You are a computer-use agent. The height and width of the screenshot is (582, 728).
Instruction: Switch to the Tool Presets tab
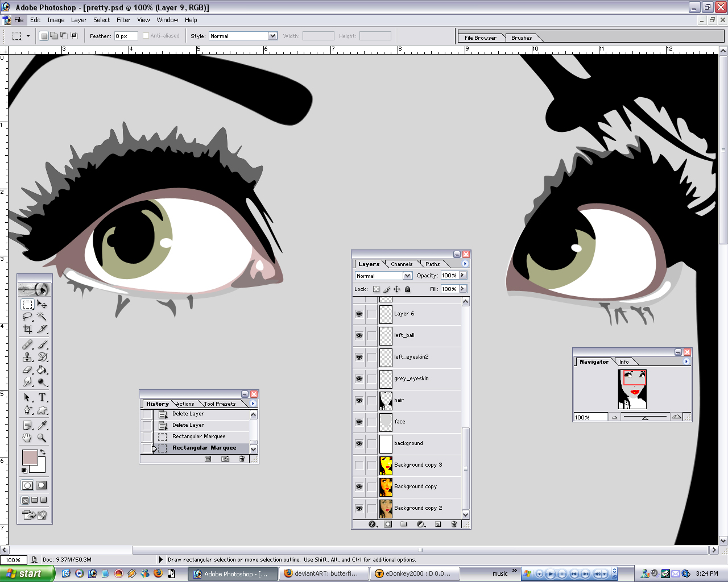tap(220, 404)
